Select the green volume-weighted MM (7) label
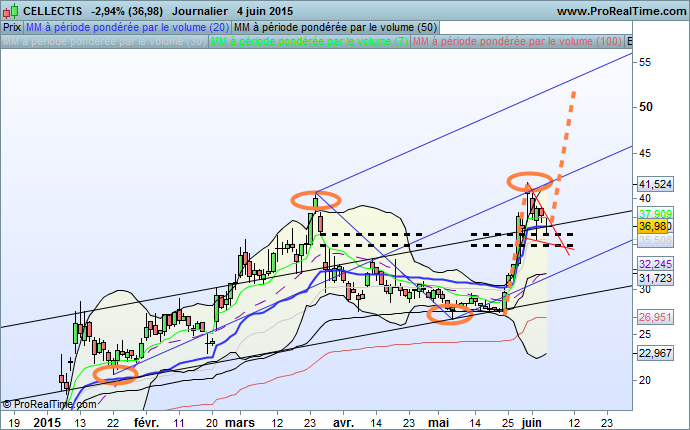Screen dimensions: 690x430 pyautogui.click(x=309, y=41)
